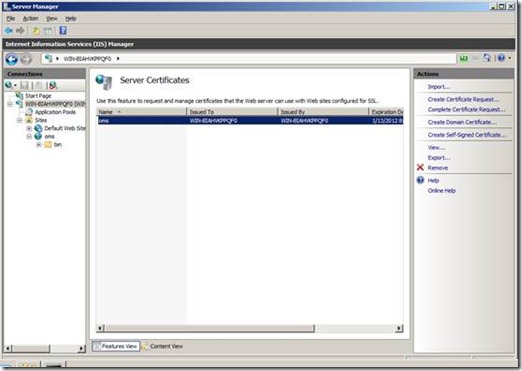Click the Create New Connection globe icon
The height and width of the screenshot is (371, 522).
(8, 85)
